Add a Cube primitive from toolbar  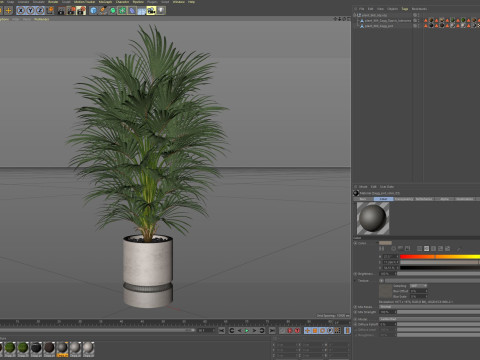[x=93, y=11]
